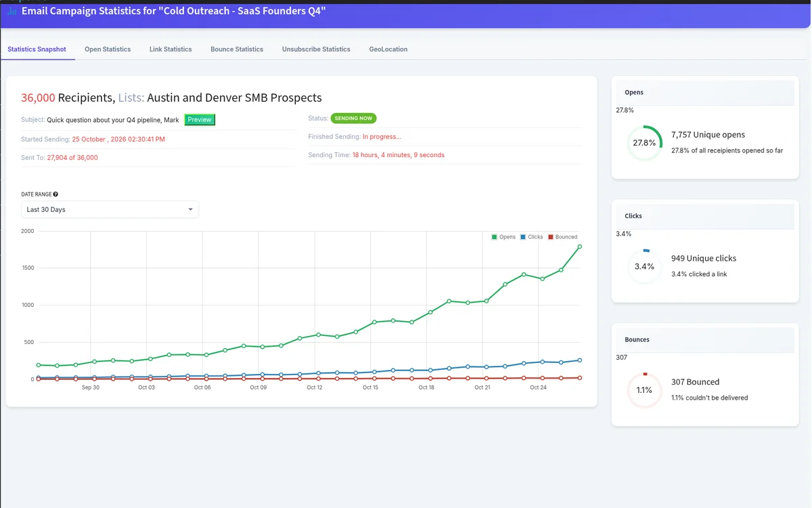Go to the Link Statistics tab
The width and height of the screenshot is (812, 508).
click(x=171, y=49)
